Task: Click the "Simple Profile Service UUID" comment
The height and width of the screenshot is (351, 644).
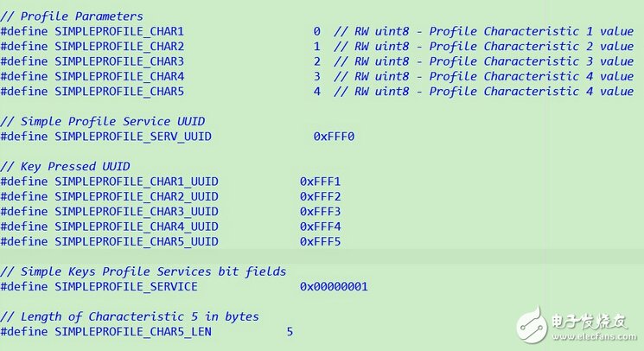Action: coord(103,121)
